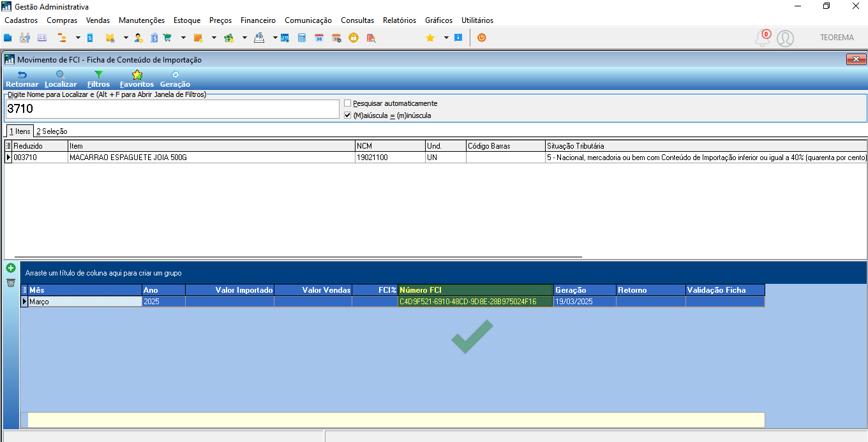This screenshot has width=868, height=442.
Task: Open the orange sticky note icon
Action: [x=198, y=38]
